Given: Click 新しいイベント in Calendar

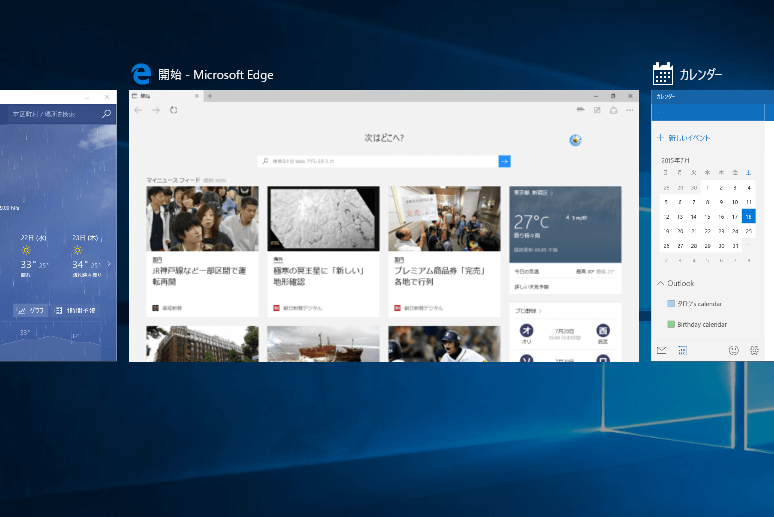Looking at the screenshot, I should tap(689, 138).
